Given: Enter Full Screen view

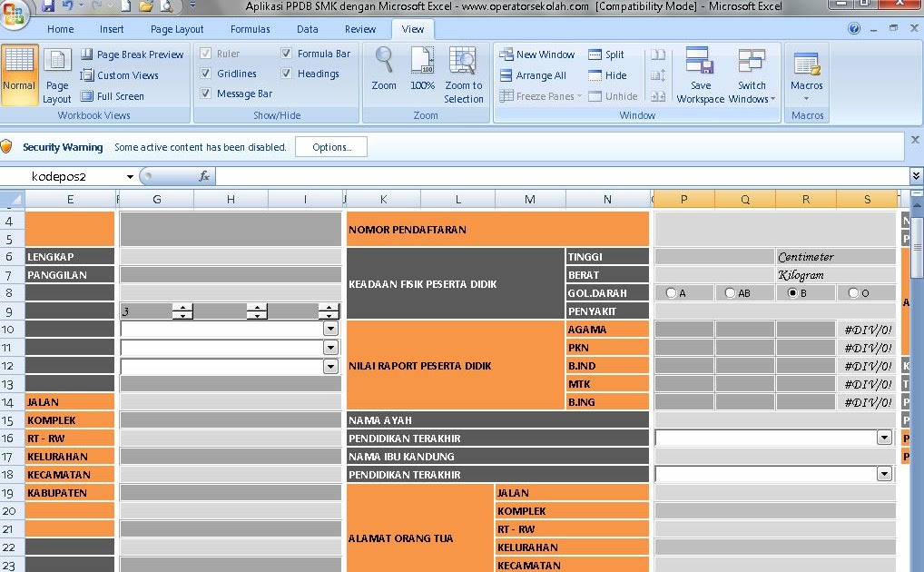Looking at the screenshot, I should (x=113, y=96).
